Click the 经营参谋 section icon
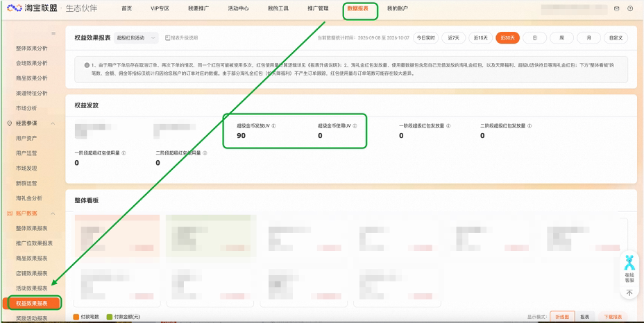This screenshot has height=323, width=644. pyautogui.click(x=10, y=123)
